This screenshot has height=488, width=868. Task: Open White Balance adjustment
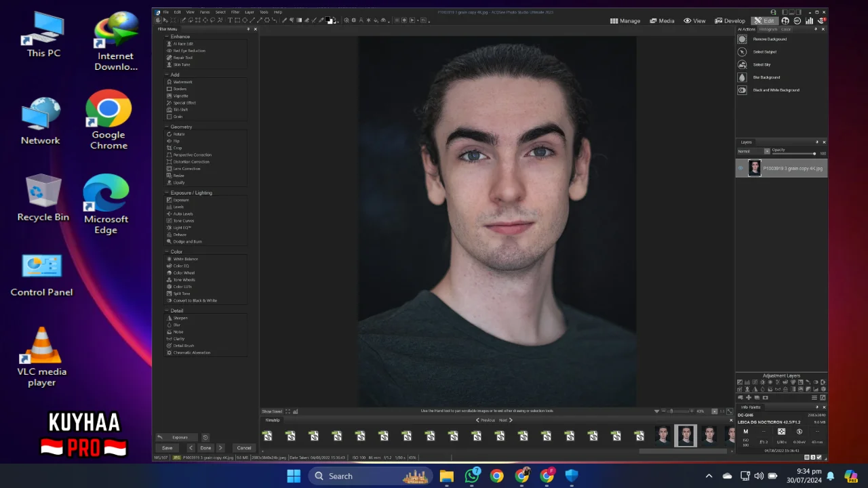click(x=185, y=259)
